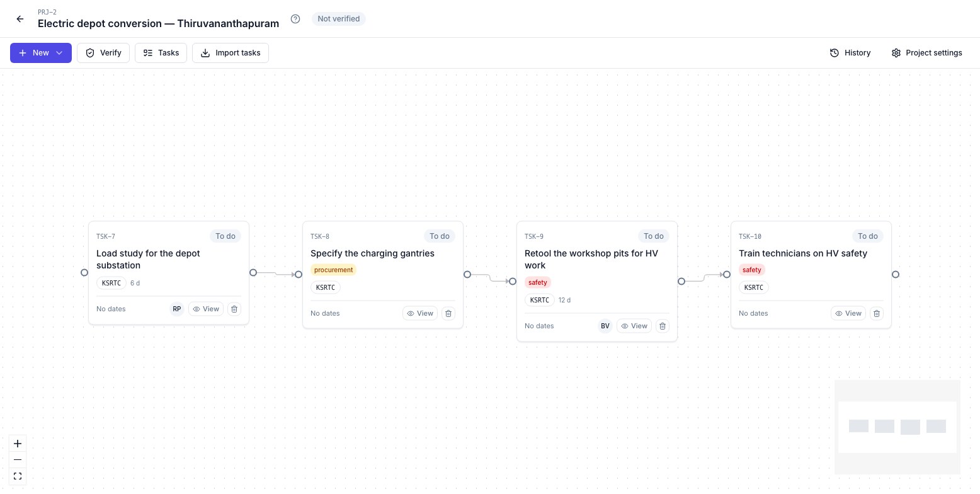Click the 12 d duration on TSK-9
This screenshot has height=494, width=980.
click(565, 300)
